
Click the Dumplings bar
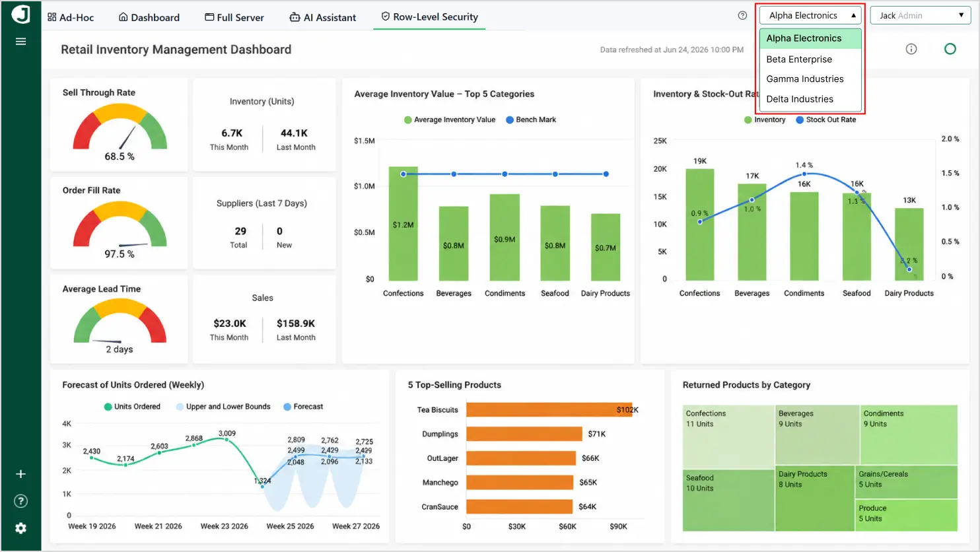(x=524, y=434)
